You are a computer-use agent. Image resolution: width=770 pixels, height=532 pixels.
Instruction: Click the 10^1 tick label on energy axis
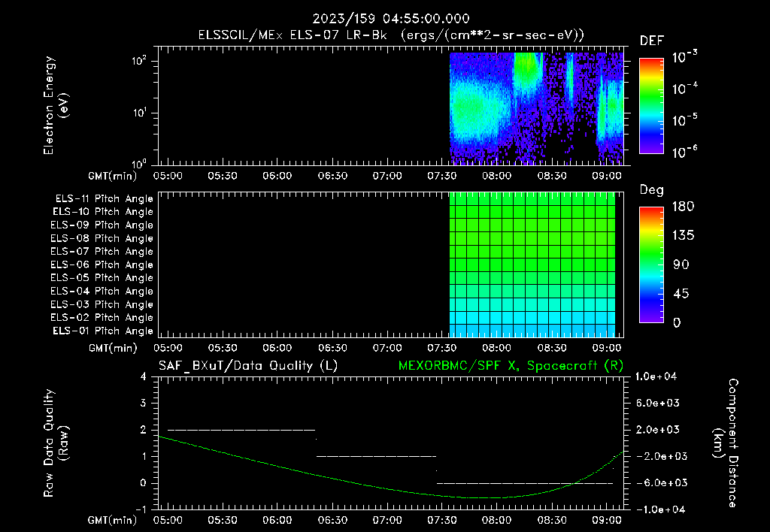pyautogui.click(x=139, y=113)
